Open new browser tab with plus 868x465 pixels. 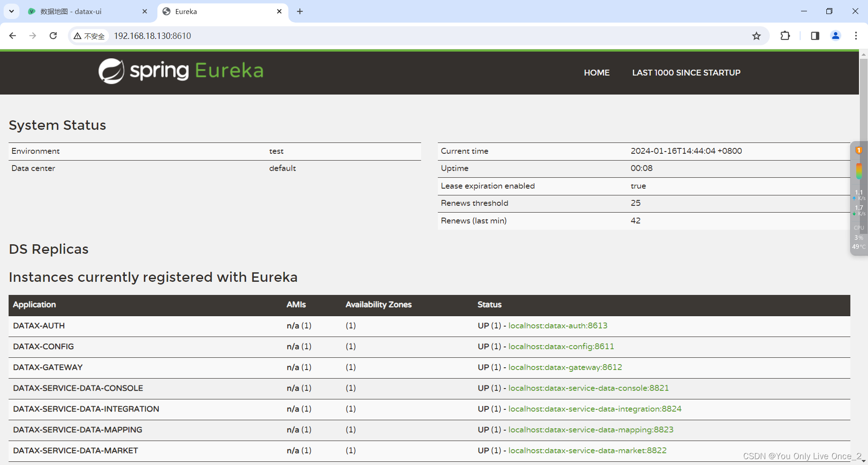point(300,11)
